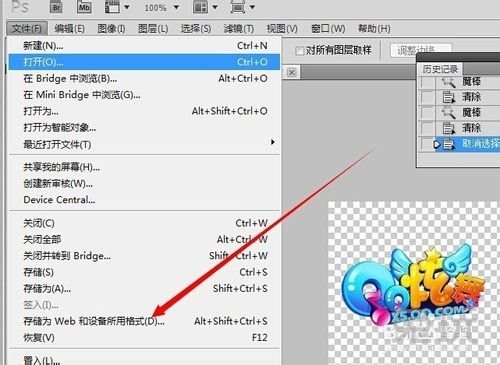Viewport: 500px width, 365px height.
Task: Choose 恢复(V) menu entry
Action: pyautogui.click(x=144, y=337)
